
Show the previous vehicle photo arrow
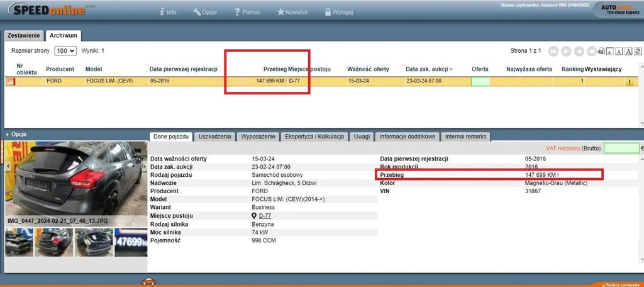[8, 166]
